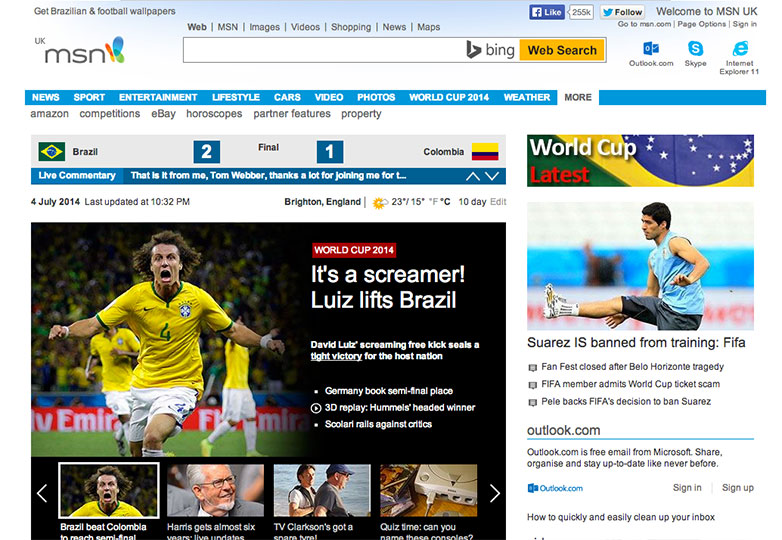Open Suarez IS banned from training headline
This screenshot has height=540, width=782.
[636, 343]
